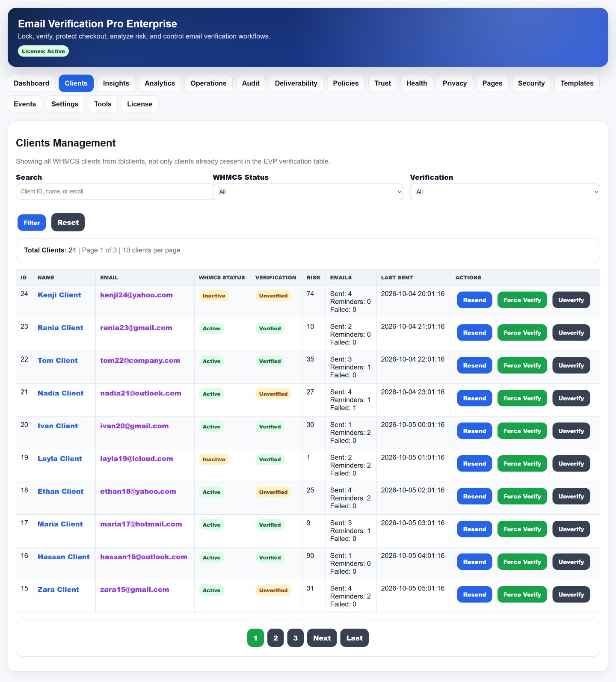
Task: Resend verification to Ethan Client
Action: point(474,496)
